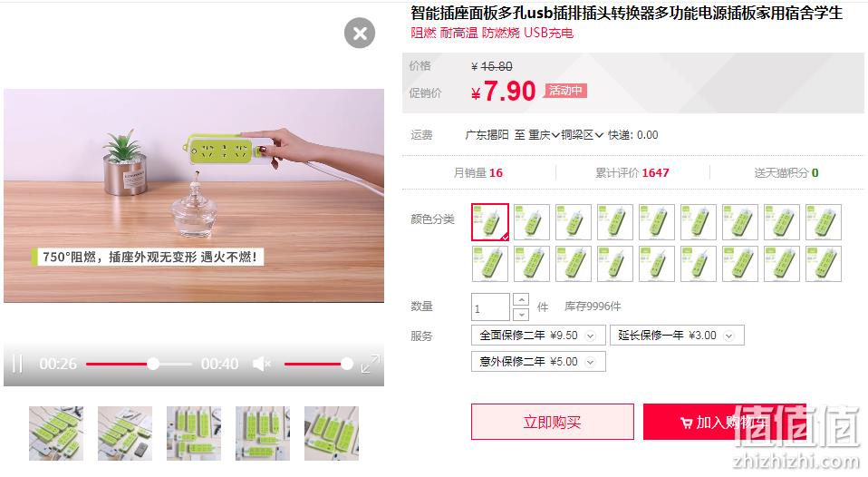Select the first product thumbnail below the video
The height and width of the screenshot is (477, 868).
pyautogui.click(x=56, y=433)
